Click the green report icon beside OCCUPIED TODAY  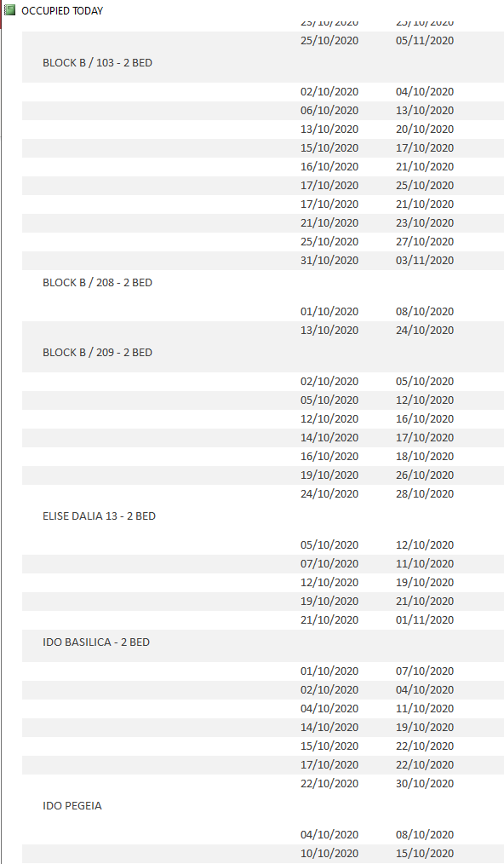(x=9, y=10)
